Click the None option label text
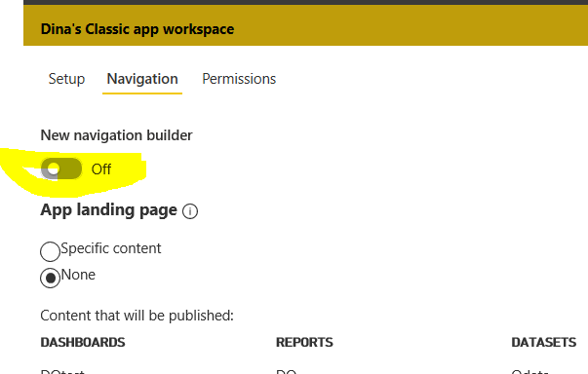The width and height of the screenshot is (588, 374). coord(78,275)
